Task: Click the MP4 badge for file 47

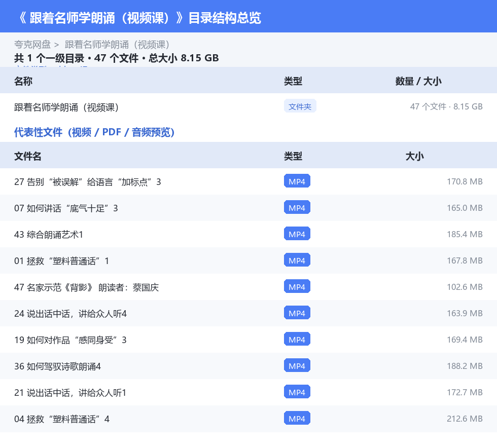Action: pyautogui.click(x=297, y=286)
